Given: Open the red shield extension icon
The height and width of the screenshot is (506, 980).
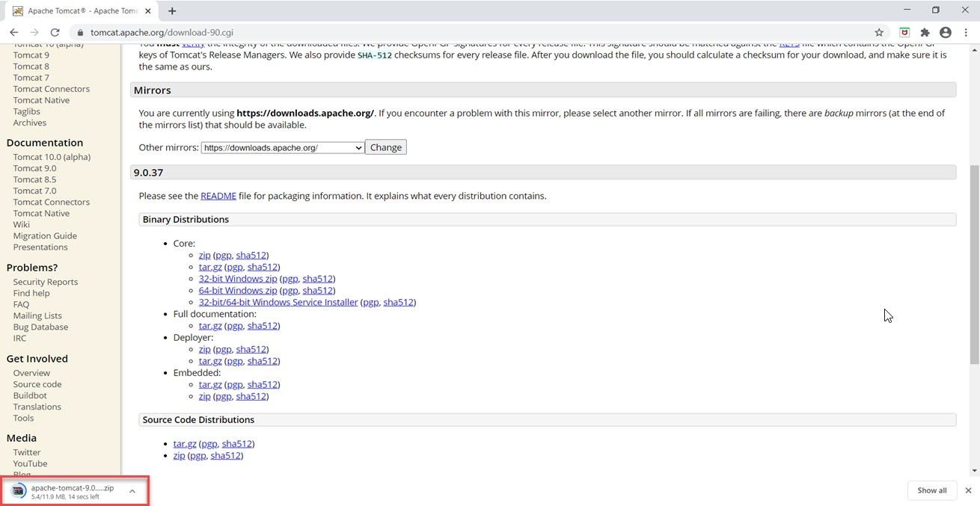Looking at the screenshot, I should (904, 32).
